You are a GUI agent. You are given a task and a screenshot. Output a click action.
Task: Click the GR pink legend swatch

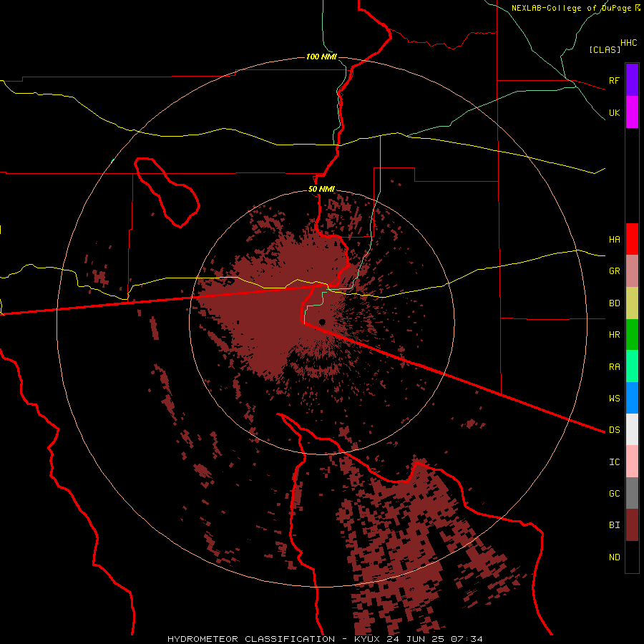click(632, 271)
